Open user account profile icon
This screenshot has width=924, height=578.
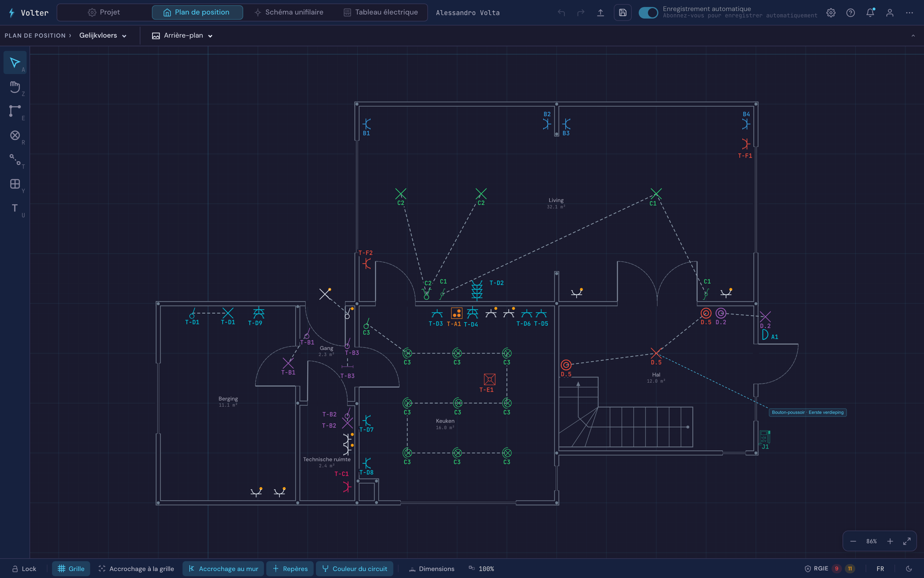[890, 13]
